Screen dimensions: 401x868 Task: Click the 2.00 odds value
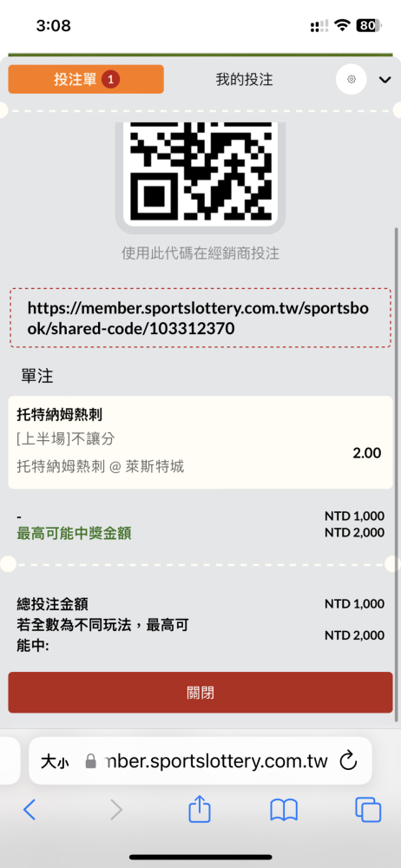[x=366, y=453]
